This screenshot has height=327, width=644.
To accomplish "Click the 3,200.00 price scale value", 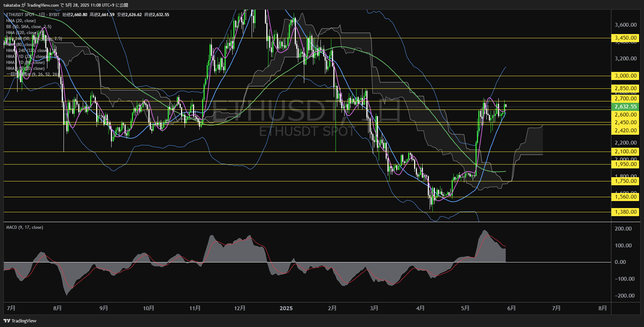I will [x=626, y=59].
